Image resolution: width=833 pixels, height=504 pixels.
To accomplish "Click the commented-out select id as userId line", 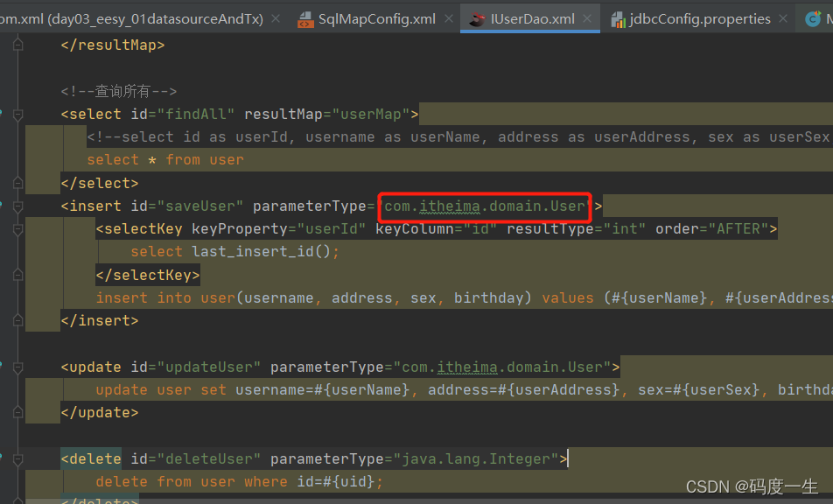I will (458, 137).
